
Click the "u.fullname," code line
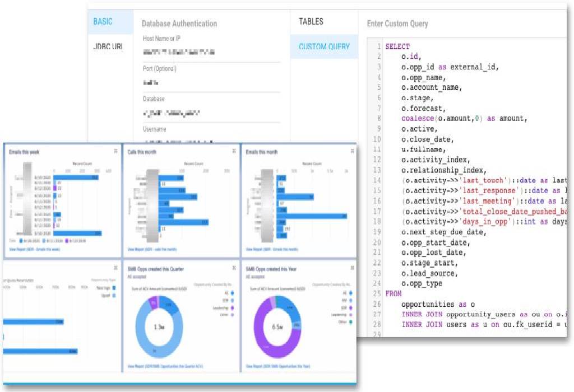point(423,149)
